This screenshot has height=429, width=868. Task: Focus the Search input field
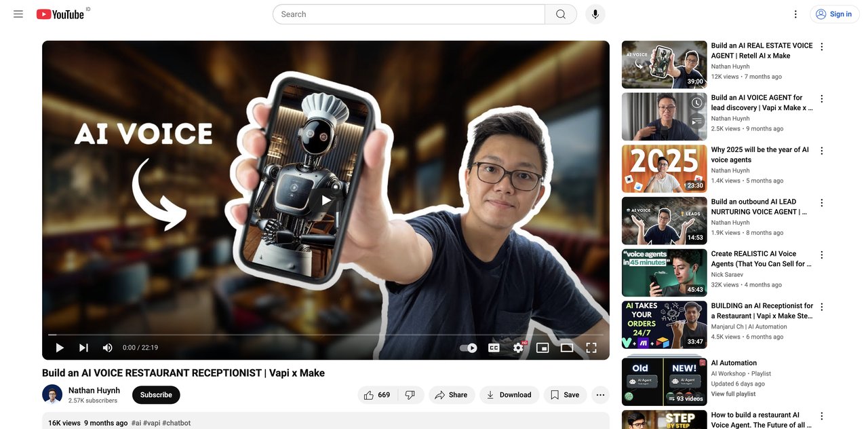pyautogui.click(x=409, y=14)
